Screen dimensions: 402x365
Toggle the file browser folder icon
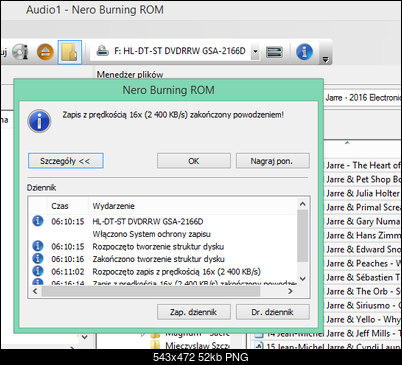[70, 52]
